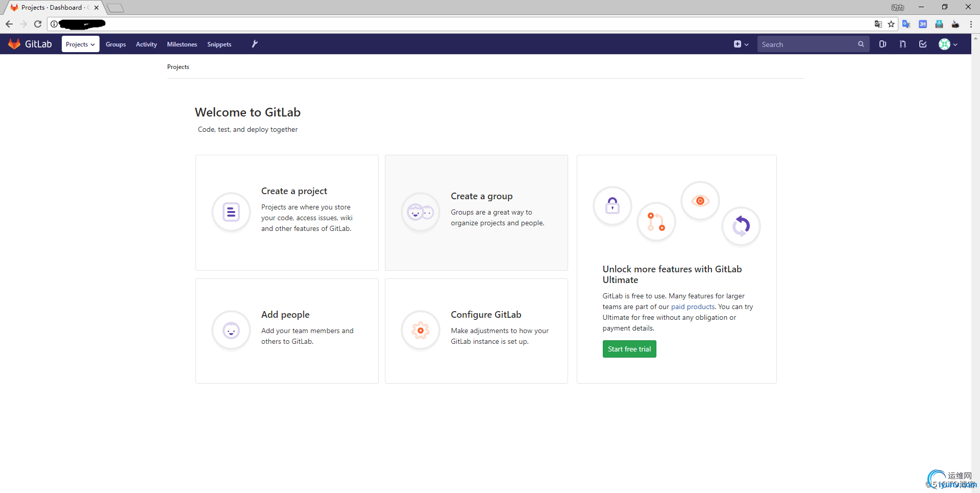980x493 pixels.
Task: Click the Add people smiley icon
Action: click(x=231, y=331)
